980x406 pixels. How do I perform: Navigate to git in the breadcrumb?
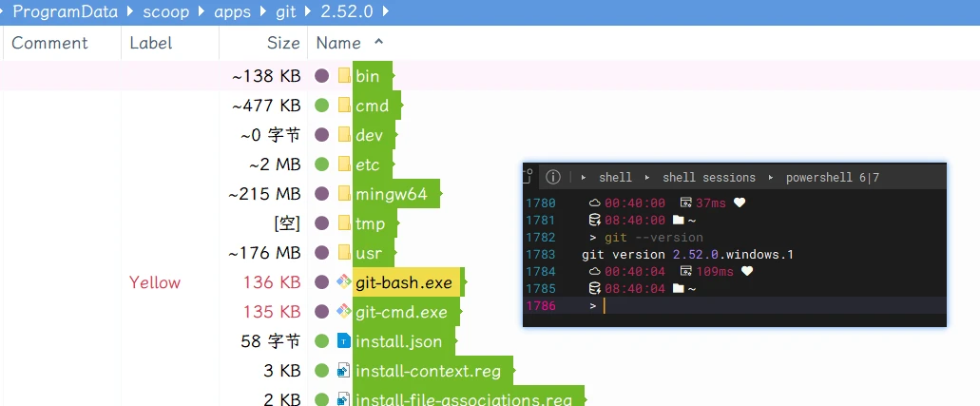(x=285, y=12)
